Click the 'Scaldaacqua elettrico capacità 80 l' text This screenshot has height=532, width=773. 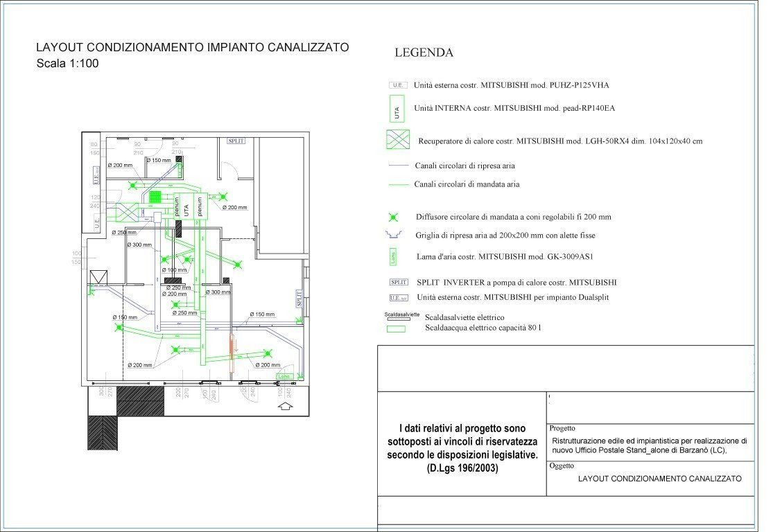click(x=483, y=328)
